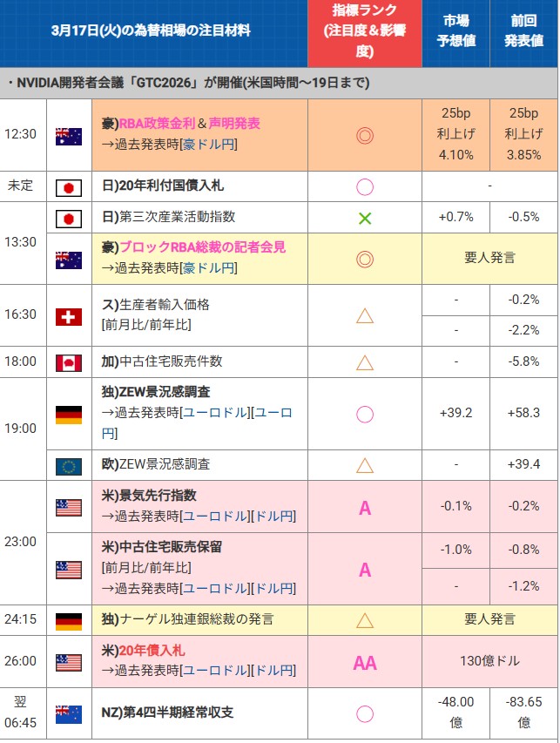
Task: Click the Canadian flag icon
Action: (69, 362)
